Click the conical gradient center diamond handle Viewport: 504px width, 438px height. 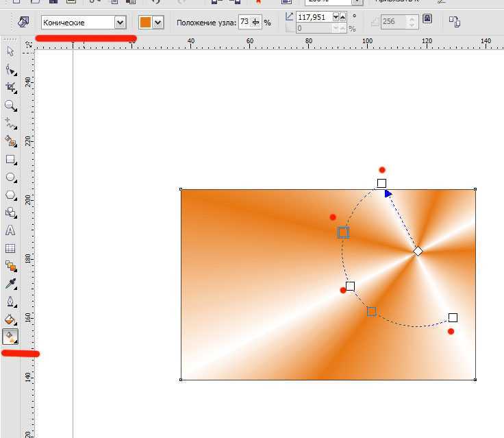coord(418,252)
